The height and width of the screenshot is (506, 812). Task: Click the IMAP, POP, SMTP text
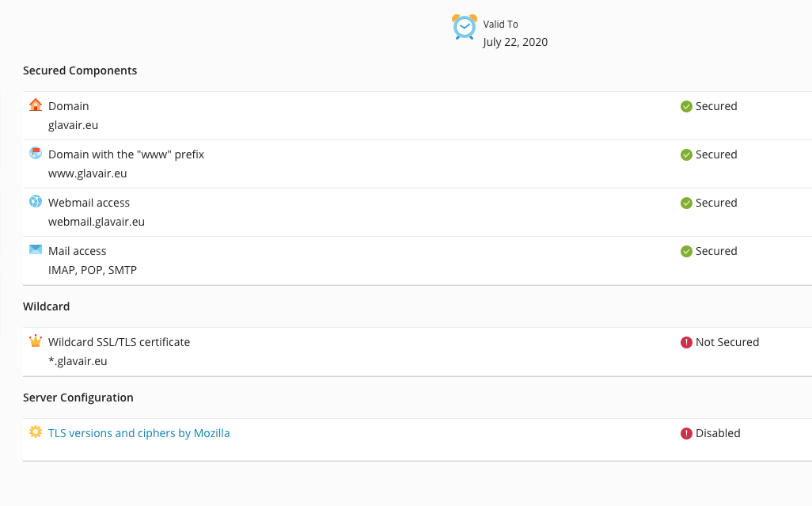[92, 270]
